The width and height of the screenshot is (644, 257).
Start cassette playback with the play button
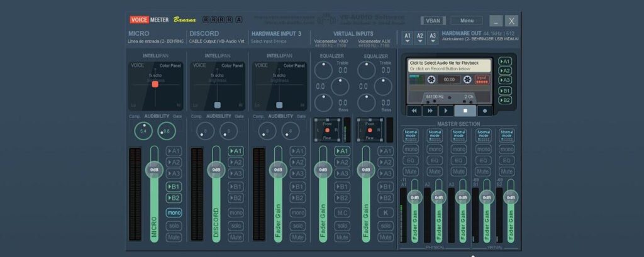pos(446,111)
